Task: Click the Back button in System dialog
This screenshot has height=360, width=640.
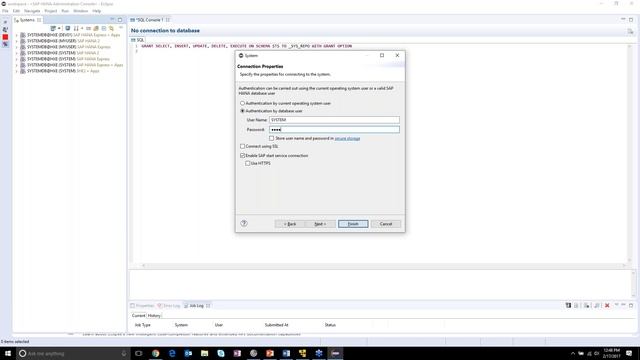Action: click(289, 224)
